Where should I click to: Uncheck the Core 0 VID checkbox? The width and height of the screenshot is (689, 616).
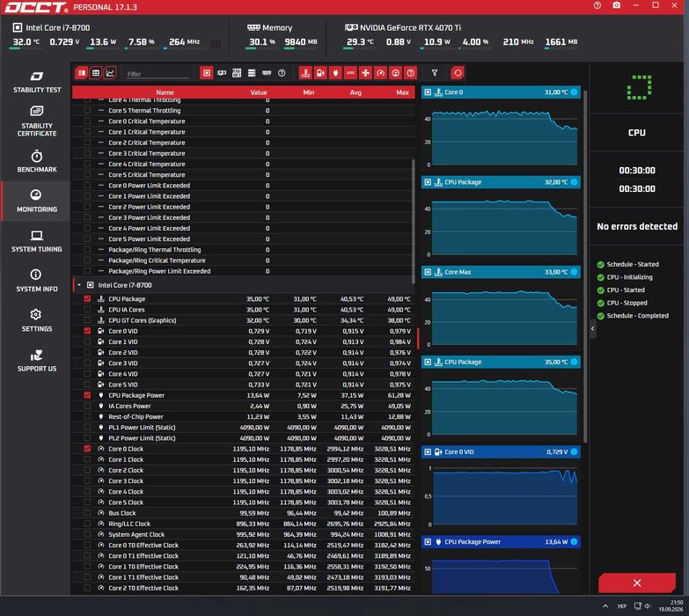click(87, 331)
